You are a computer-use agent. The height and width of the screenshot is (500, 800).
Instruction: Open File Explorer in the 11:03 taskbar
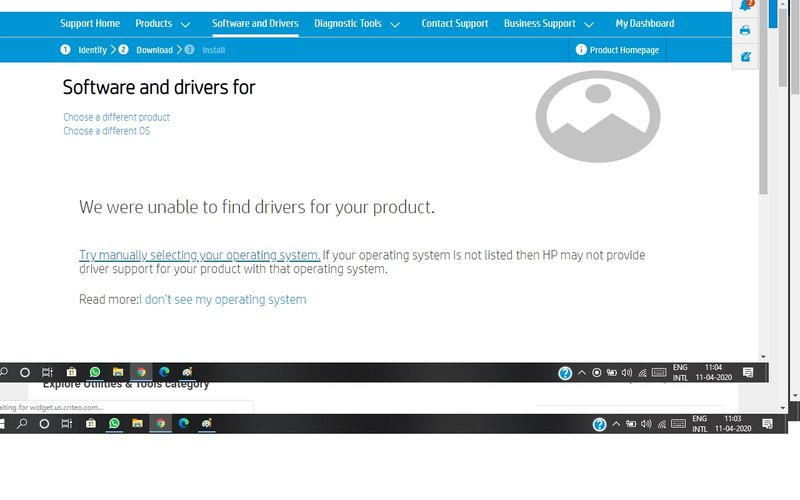[x=137, y=423]
